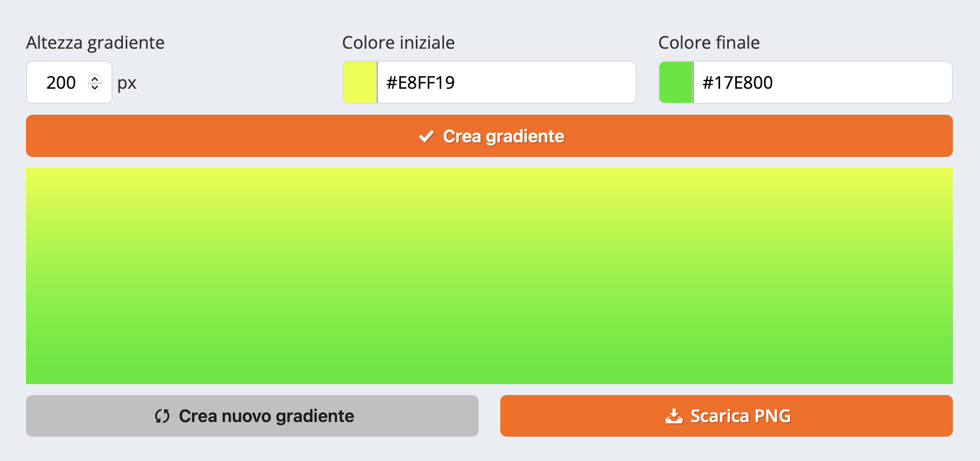This screenshot has width=980, height=461.
Task: Click the checkmark icon on Crea gradiente
Action: pyautogui.click(x=426, y=136)
